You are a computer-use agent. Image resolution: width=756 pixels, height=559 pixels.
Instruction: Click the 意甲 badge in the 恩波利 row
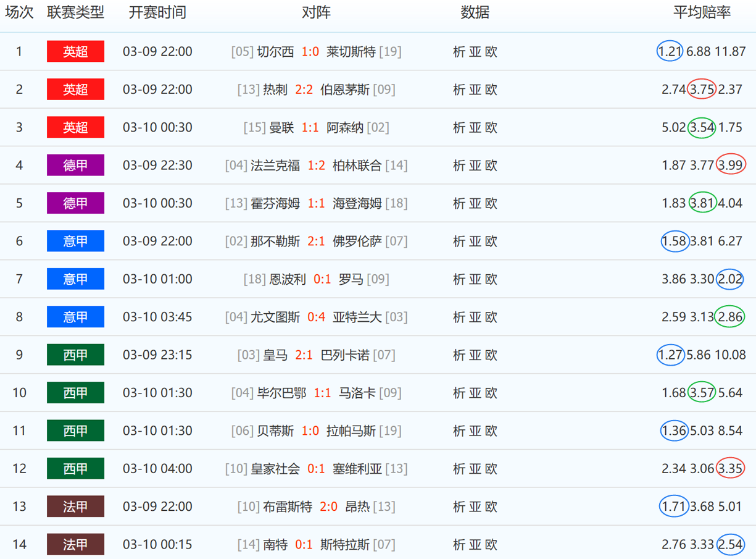(75, 279)
